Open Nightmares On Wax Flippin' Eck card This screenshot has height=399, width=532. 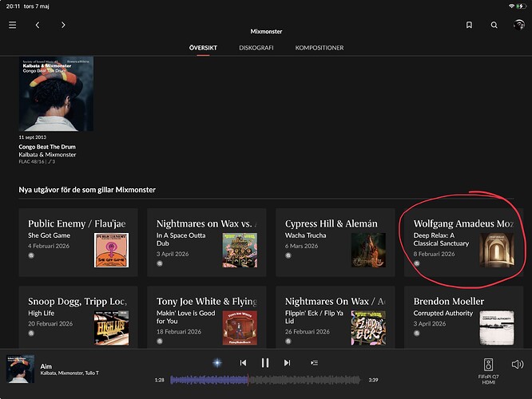pos(335,318)
